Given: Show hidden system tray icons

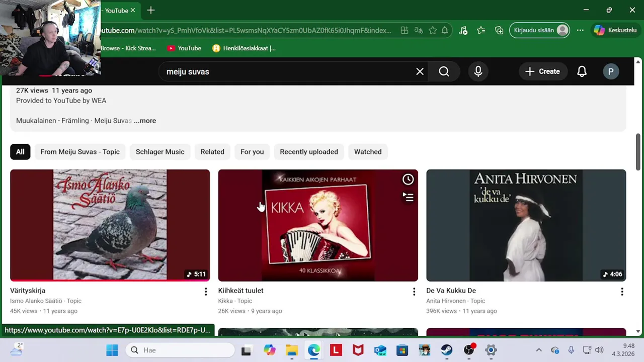Looking at the screenshot, I should 539,350.
